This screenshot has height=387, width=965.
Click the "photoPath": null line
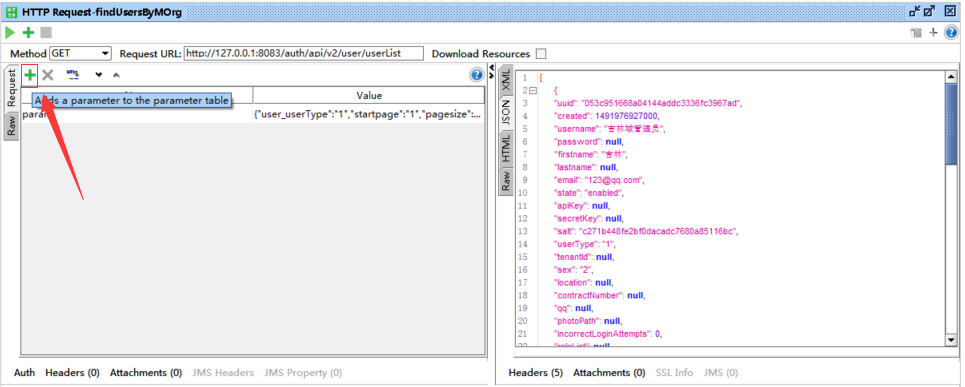[588, 321]
